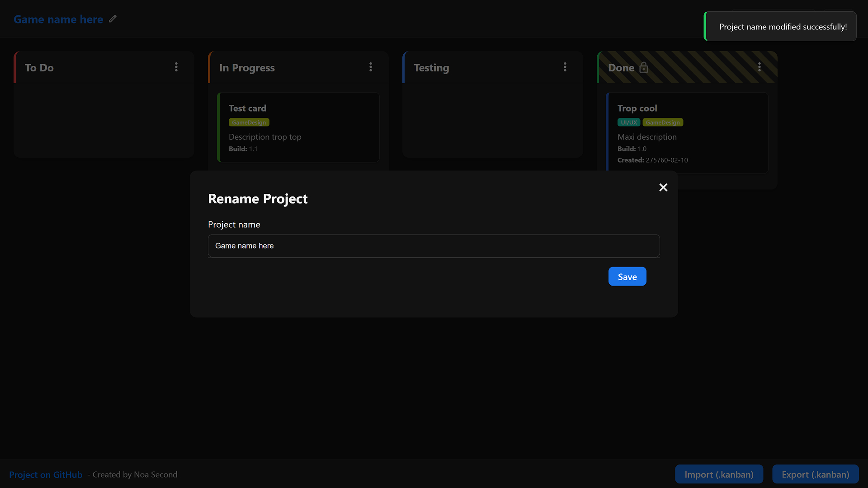Click the Export (.kanban) button
Image resolution: width=868 pixels, height=488 pixels.
click(816, 474)
